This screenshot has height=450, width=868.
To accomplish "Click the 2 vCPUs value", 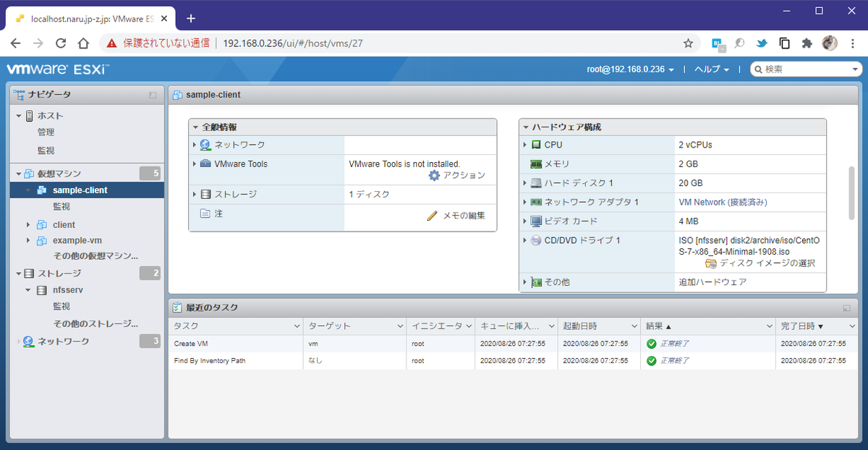I will [695, 145].
